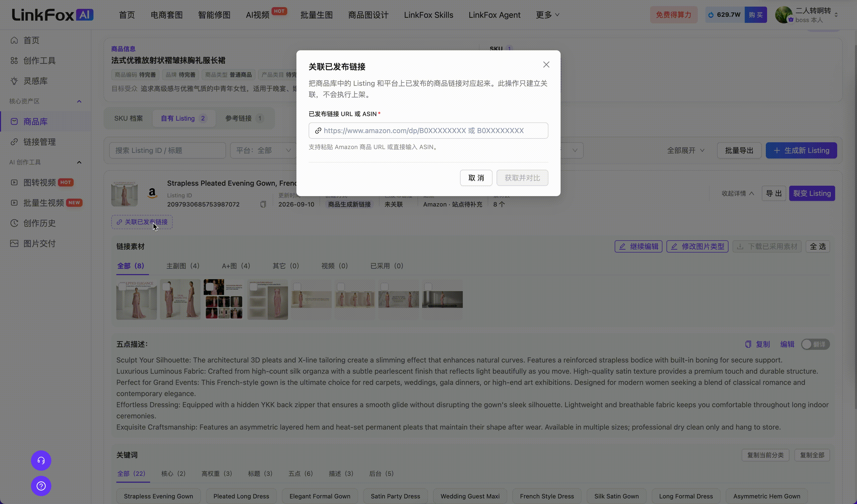Click the help question mark icon

[x=41, y=486]
